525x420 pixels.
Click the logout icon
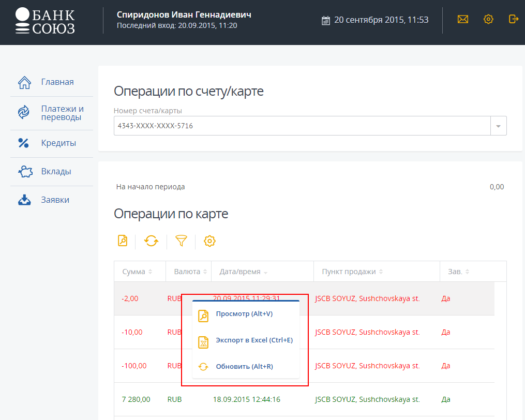513,19
